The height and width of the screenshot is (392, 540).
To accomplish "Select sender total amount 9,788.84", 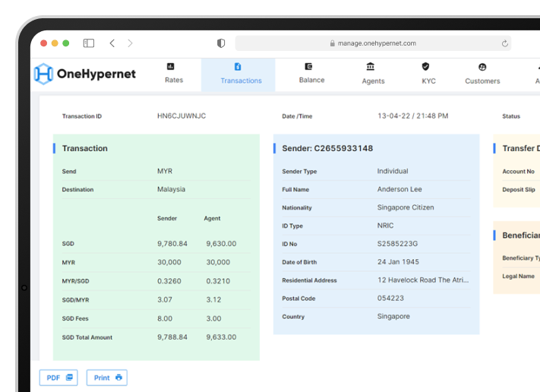I will click(172, 337).
